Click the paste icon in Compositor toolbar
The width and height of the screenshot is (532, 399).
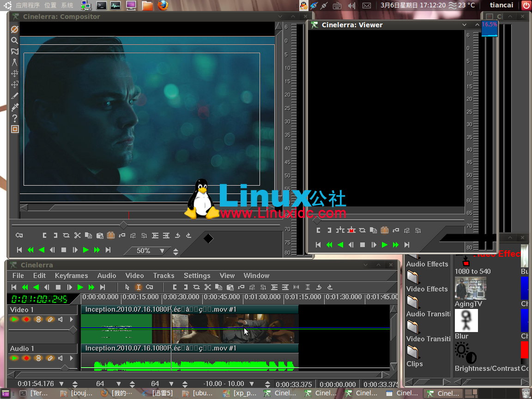(x=100, y=235)
